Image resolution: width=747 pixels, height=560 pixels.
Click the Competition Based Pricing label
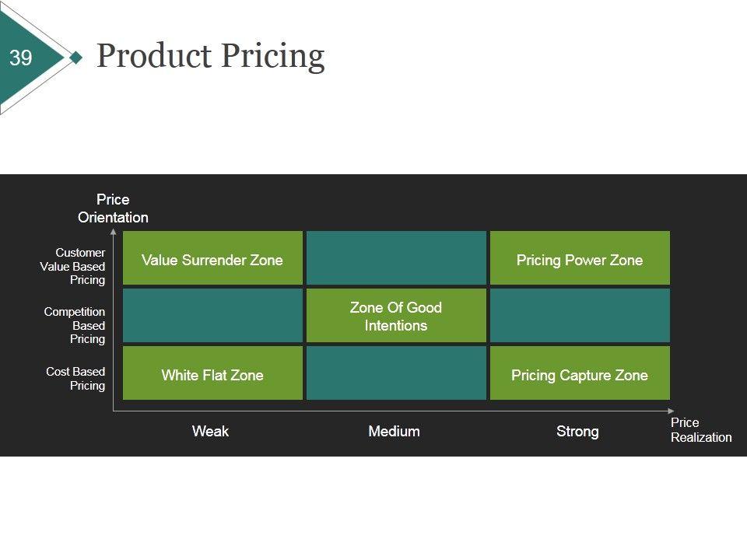click(75, 325)
